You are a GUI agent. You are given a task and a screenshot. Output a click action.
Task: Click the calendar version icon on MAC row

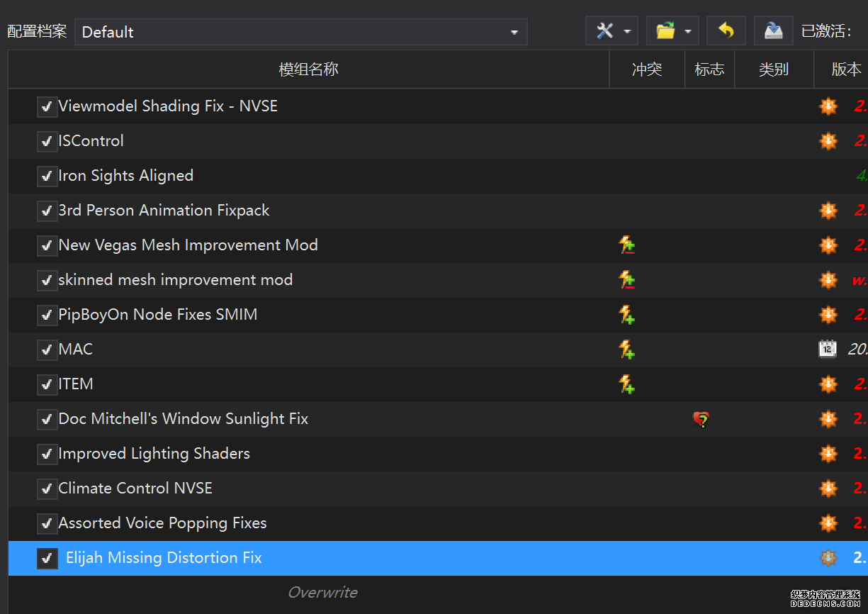[x=828, y=349]
